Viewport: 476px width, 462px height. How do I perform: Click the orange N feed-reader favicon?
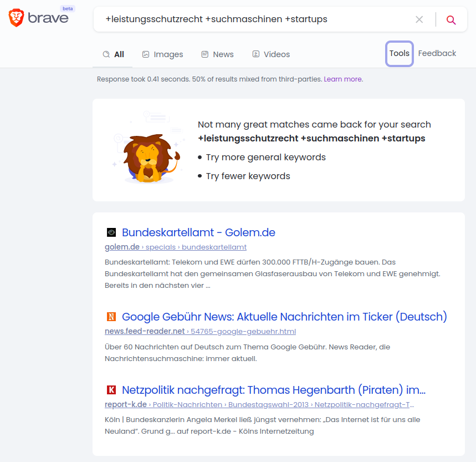(x=111, y=317)
